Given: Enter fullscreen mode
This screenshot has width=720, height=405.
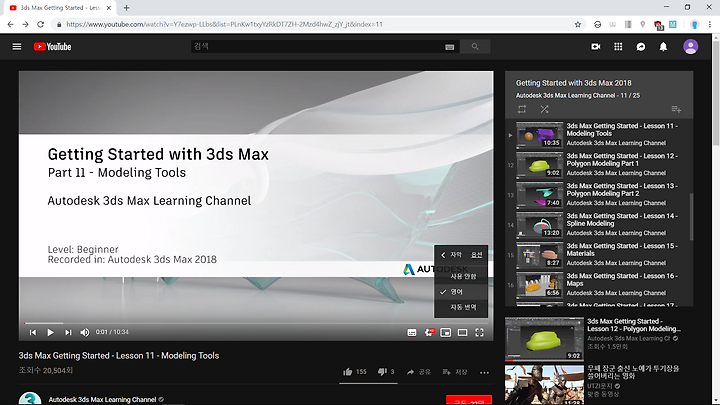Looking at the screenshot, I should tap(479, 332).
